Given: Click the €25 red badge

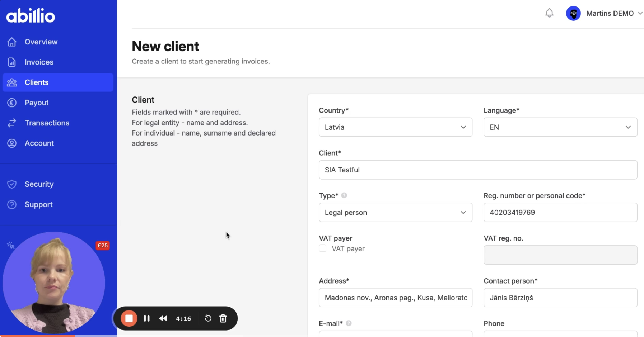Looking at the screenshot, I should click(x=103, y=246).
